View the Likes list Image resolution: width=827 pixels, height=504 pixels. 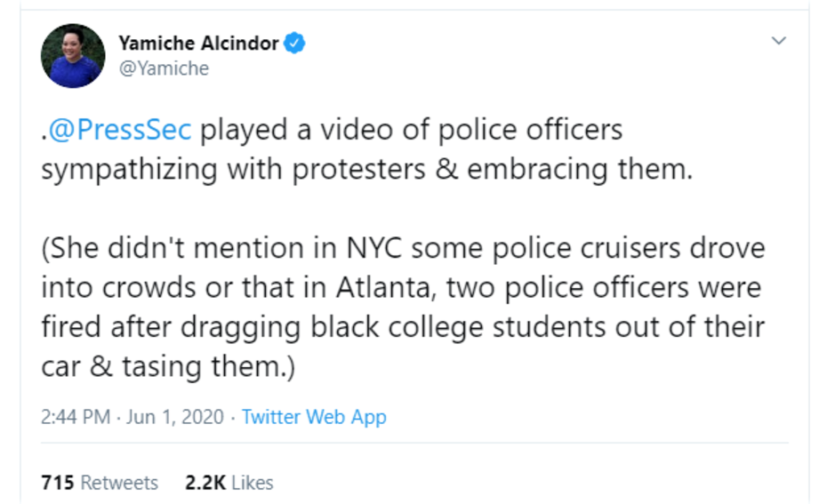pos(253,483)
